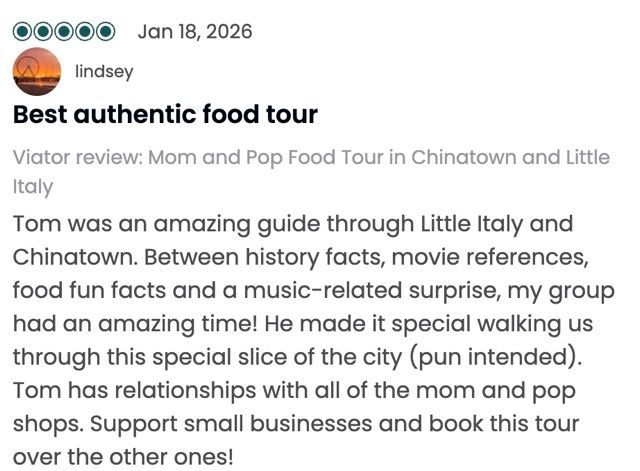Image resolution: width=640 pixels, height=471 pixels.
Task: Click the second rating bubble
Action: coord(44,32)
